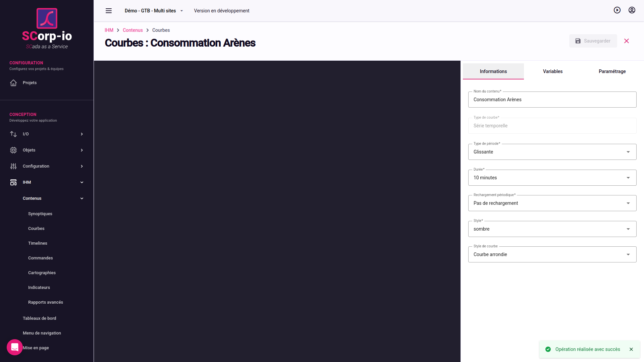Click the page title Courbes : Consommation Arènes
This screenshot has width=644, height=362.
click(180, 43)
